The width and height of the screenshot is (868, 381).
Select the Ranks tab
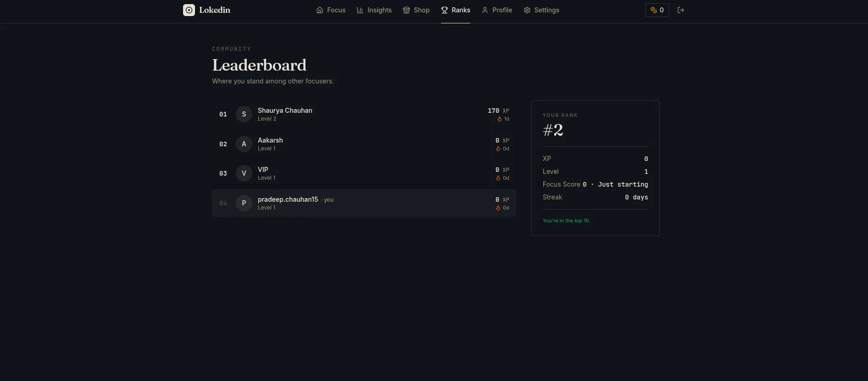point(456,10)
